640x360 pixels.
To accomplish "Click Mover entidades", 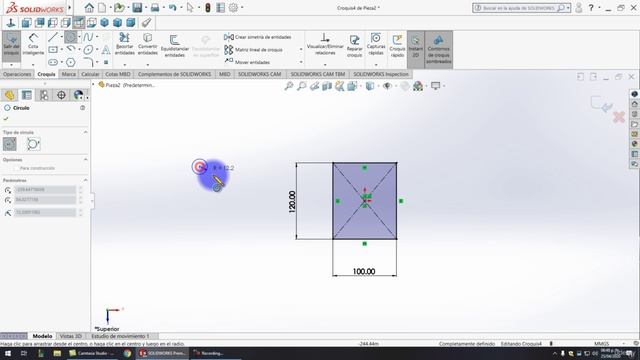I will click(247, 62).
